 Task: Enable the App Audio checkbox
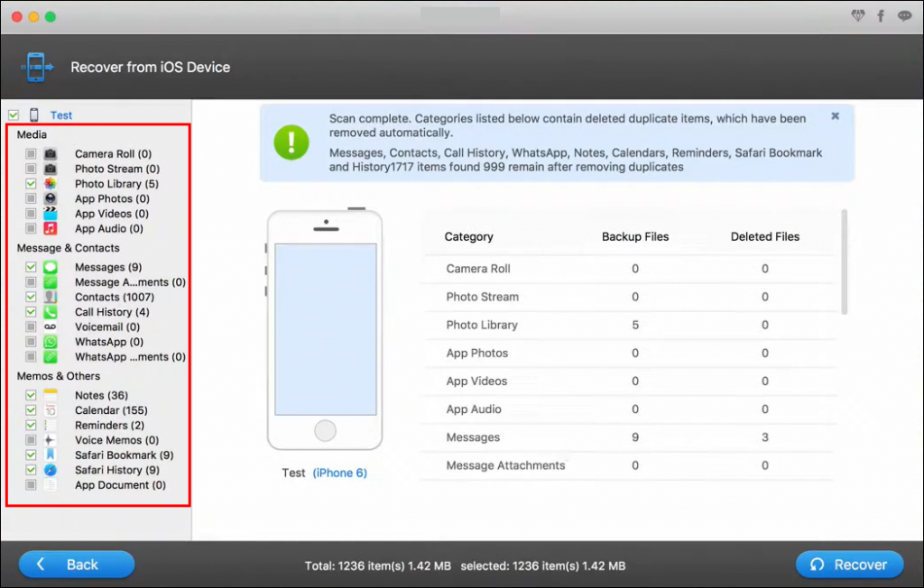(x=31, y=228)
